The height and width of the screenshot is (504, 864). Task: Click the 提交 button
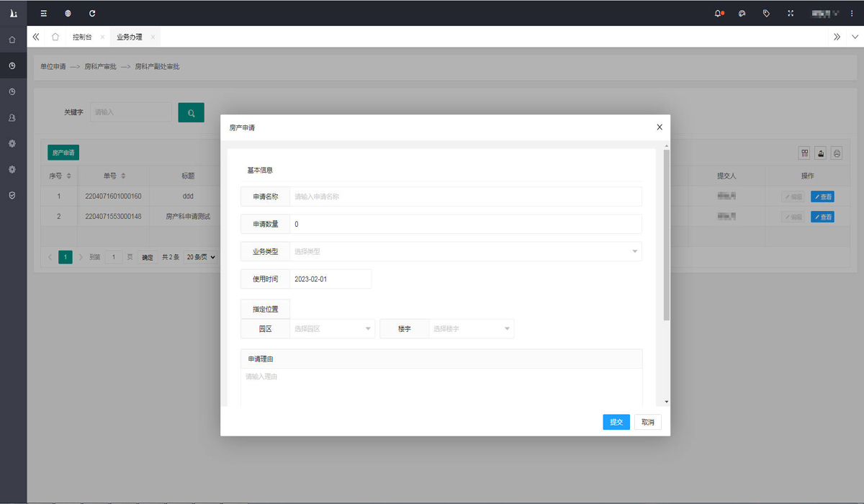(x=616, y=422)
